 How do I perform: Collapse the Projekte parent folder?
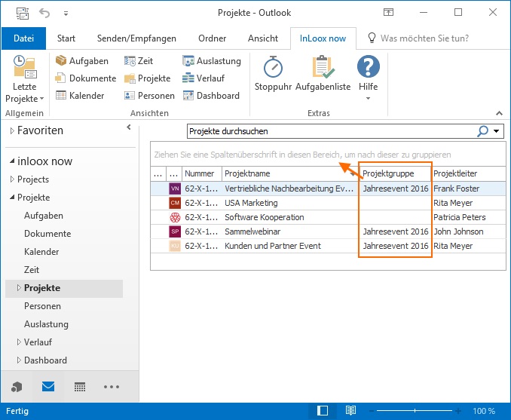click(x=12, y=197)
